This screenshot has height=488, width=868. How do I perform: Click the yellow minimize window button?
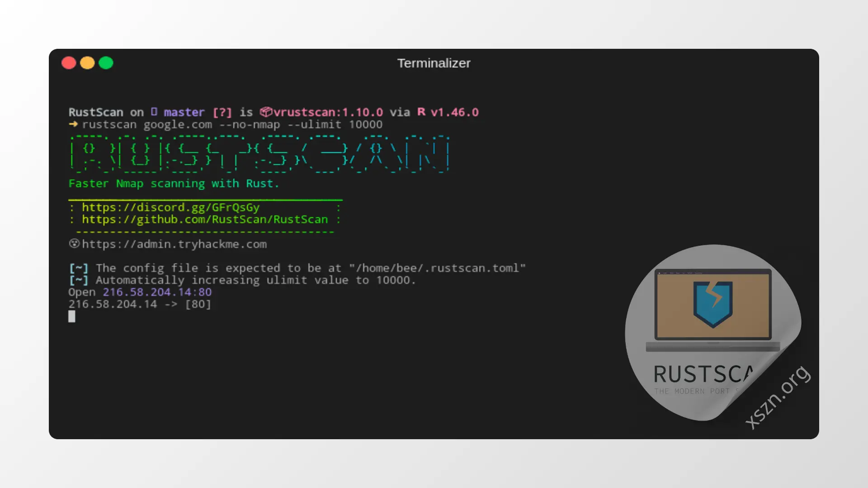[87, 63]
